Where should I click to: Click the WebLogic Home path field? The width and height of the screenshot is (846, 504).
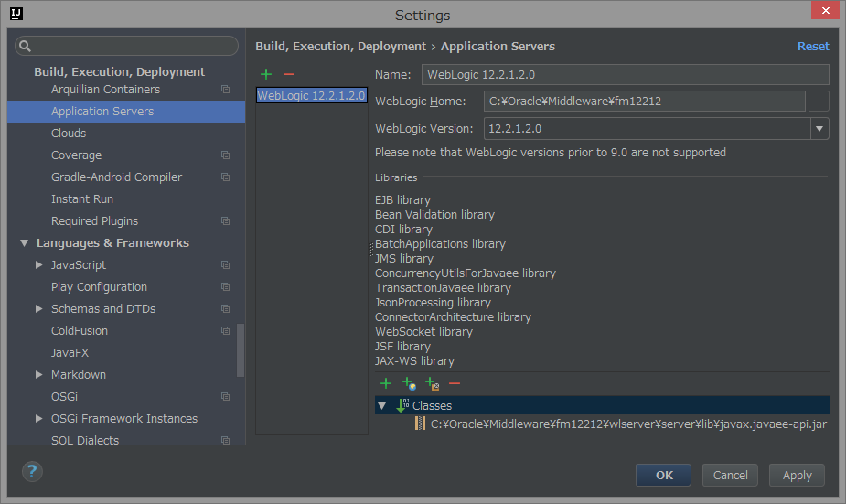[x=644, y=101]
